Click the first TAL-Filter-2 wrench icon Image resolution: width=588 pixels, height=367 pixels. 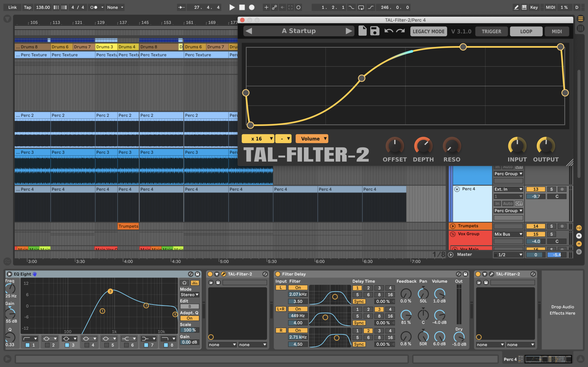coord(223,274)
